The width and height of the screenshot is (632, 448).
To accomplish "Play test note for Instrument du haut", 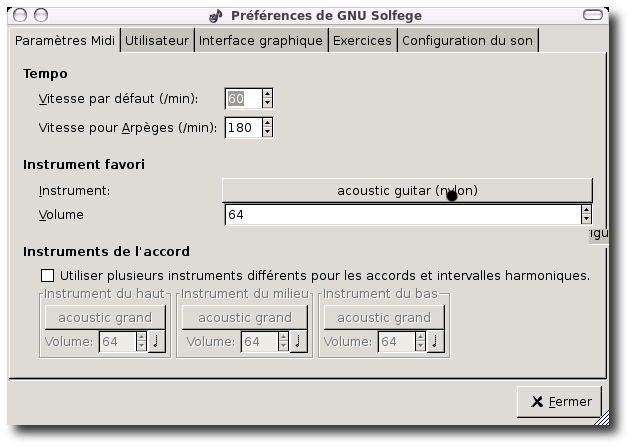I will [156, 341].
